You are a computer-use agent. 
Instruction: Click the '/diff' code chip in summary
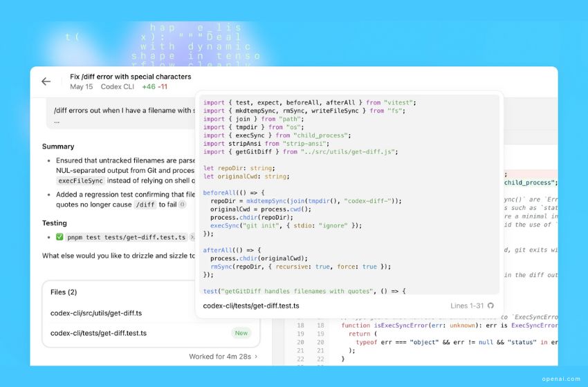coord(145,205)
